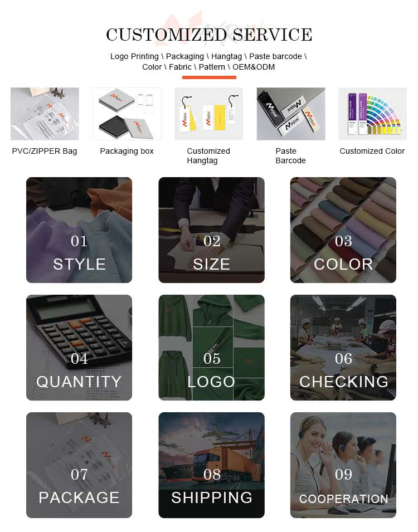Select the 06 CHECKING factory tile
This screenshot has height=532, width=418.
343,348
